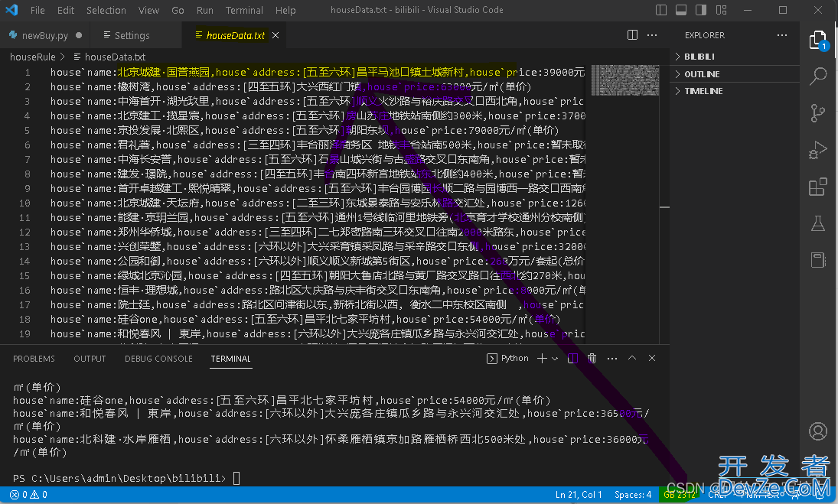Open the File menu
This screenshot has width=838, height=504.
pyautogui.click(x=37, y=10)
